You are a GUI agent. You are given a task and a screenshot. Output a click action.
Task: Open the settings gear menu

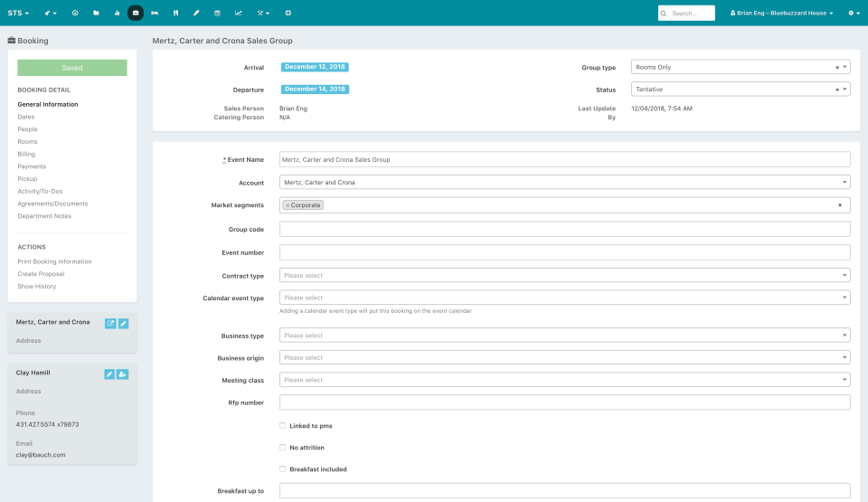854,13
